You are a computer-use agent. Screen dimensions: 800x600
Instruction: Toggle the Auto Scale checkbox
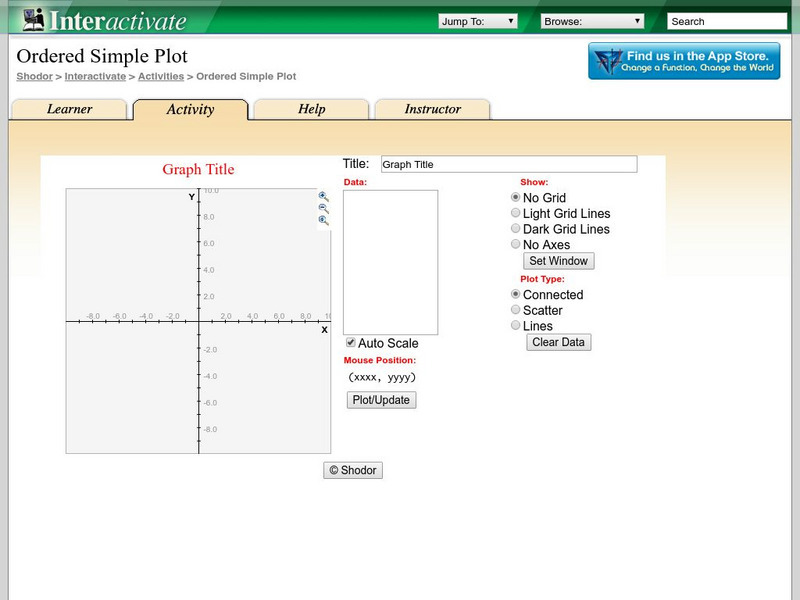pyautogui.click(x=350, y=343)
